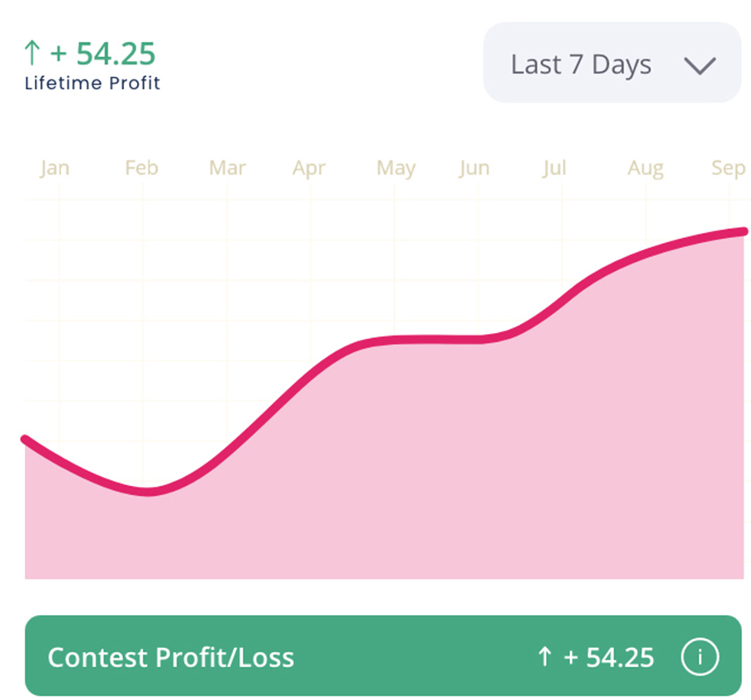Click the info icon on Contest Profit/Loss
The height and width of the screenshot is (700, 751).
[x=700, y=658]
